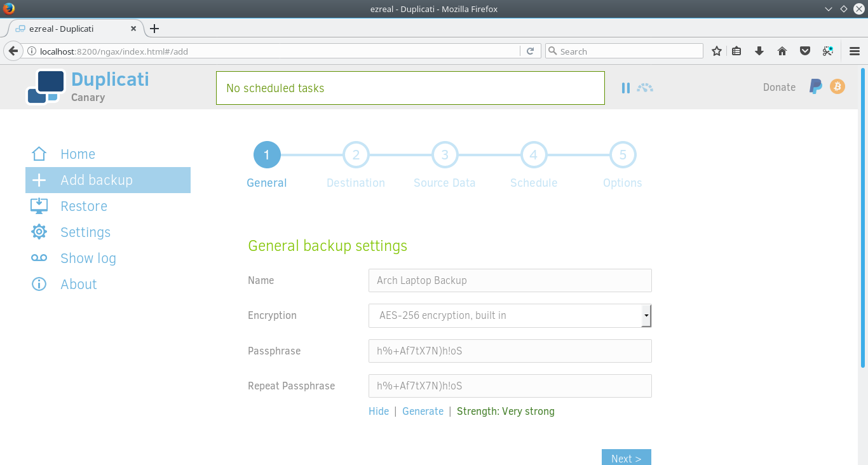
Task: Click the extension icon beside Pocket
Action: pos(828,51)
